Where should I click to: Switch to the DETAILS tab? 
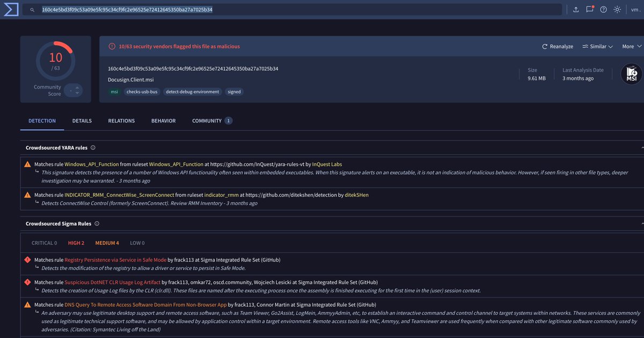tap(82, 121)
